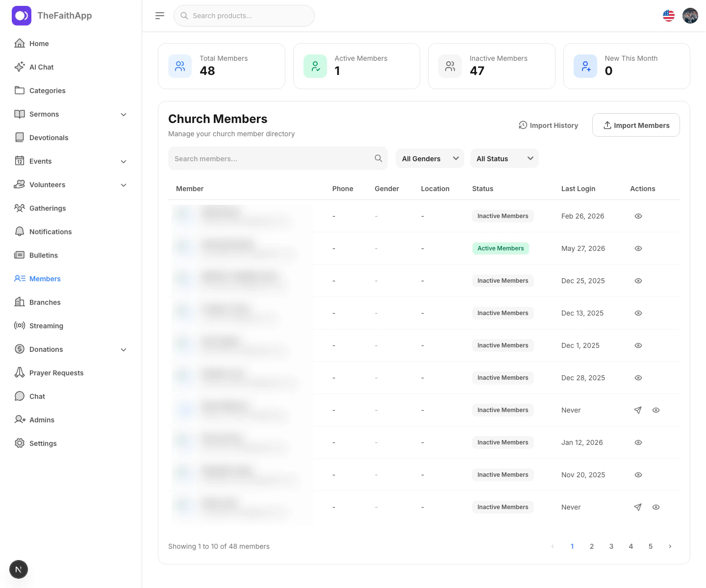This screenshot has height=588, width=706.
Task: Open the Members menu item
Action: pyautogui.click(x=71, y=278)
